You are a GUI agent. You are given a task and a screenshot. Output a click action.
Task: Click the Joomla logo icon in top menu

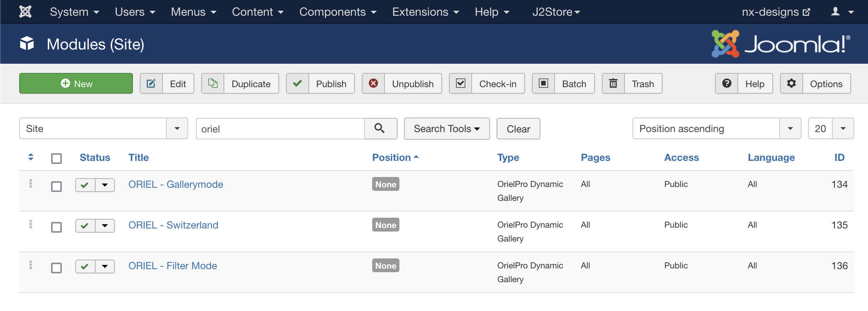25,12
